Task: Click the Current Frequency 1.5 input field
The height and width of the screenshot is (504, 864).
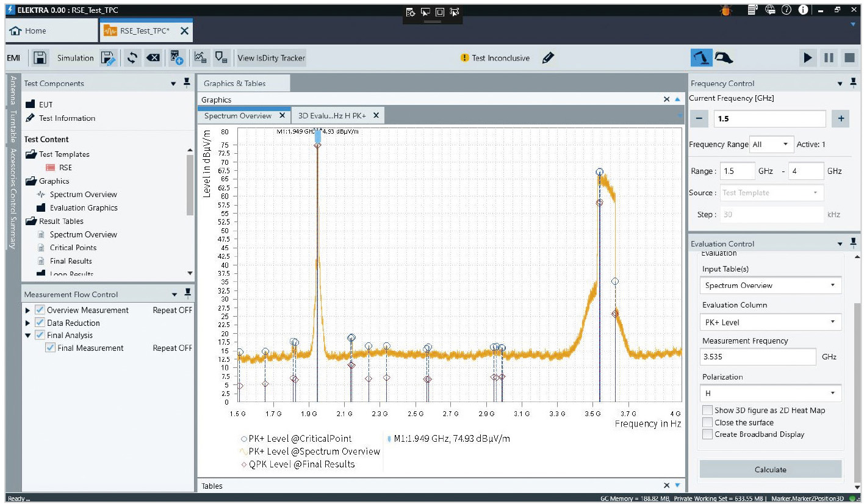Action: [x=770, y=118]
